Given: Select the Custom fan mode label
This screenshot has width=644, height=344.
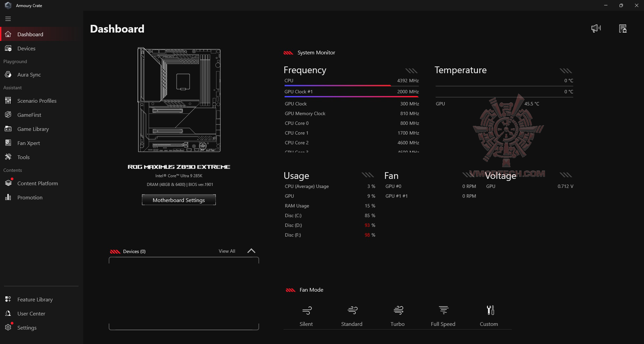Looking at the screenshot, I should [x=489, y=324].
